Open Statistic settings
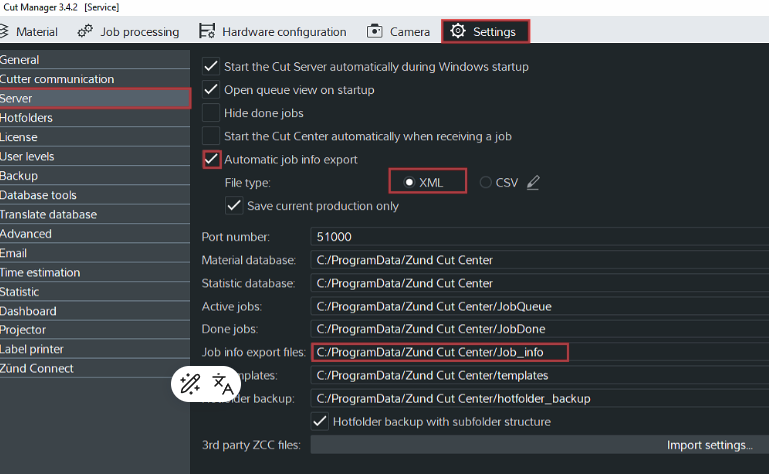This screenshot has width=769, height=474. point(95,291)
